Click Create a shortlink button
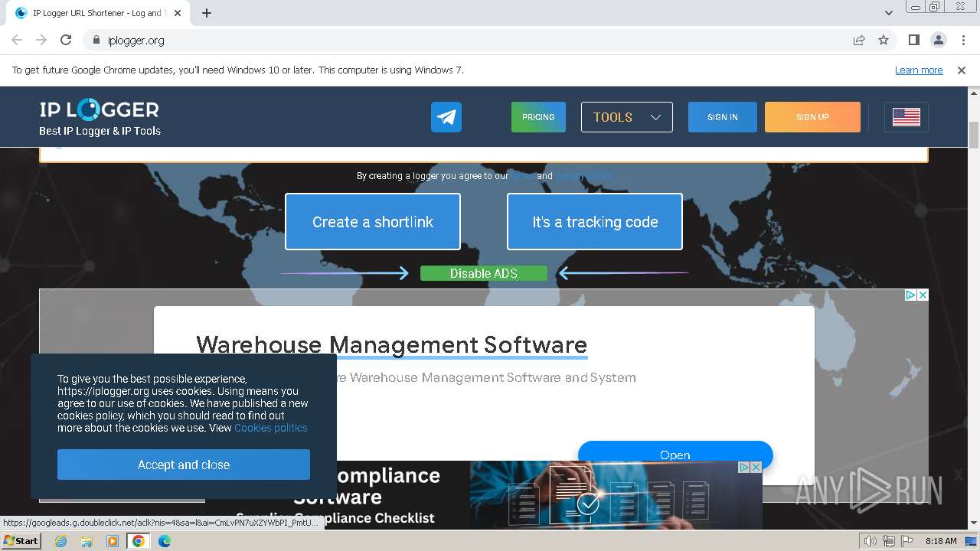The height and width of the screenshot is (551, 980). pos(373,222)
